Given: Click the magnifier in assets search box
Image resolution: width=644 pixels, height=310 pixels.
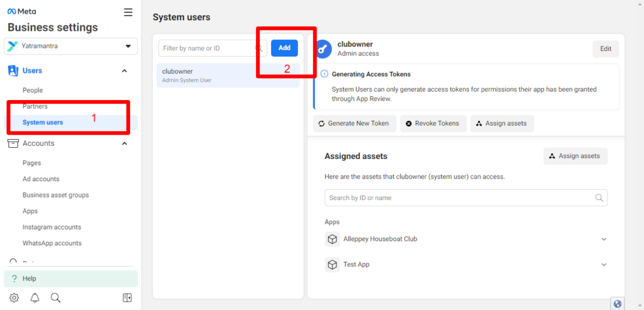Looking at the screenshot, I should [x=599, y=198].
